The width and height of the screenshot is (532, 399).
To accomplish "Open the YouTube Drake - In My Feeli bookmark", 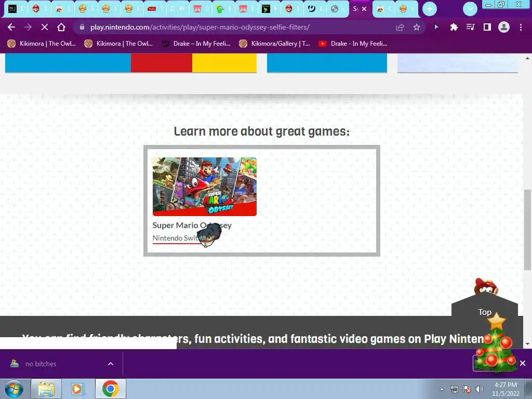I will click(x=353, y=44).
